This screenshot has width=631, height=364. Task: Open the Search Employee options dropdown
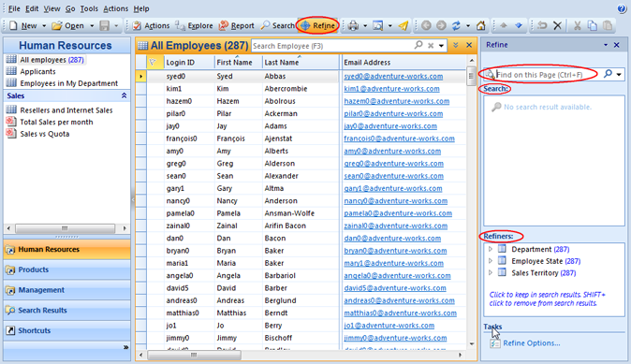[442, 46]
